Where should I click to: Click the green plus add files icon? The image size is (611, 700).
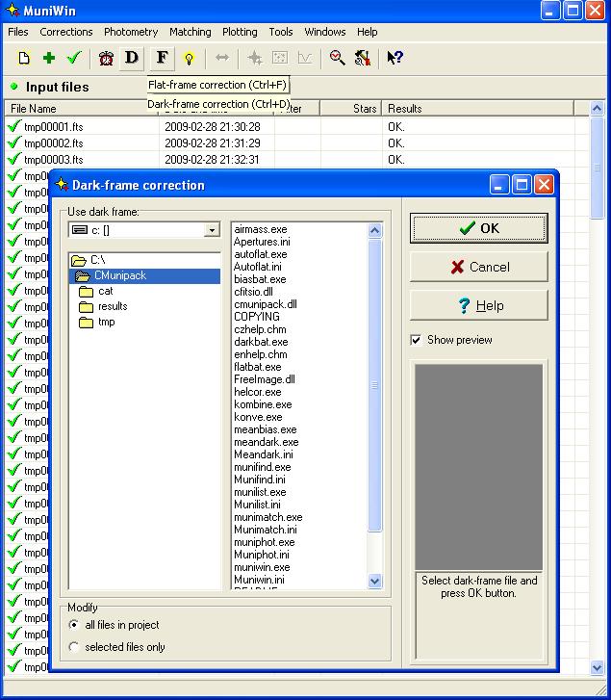(49, 59)
